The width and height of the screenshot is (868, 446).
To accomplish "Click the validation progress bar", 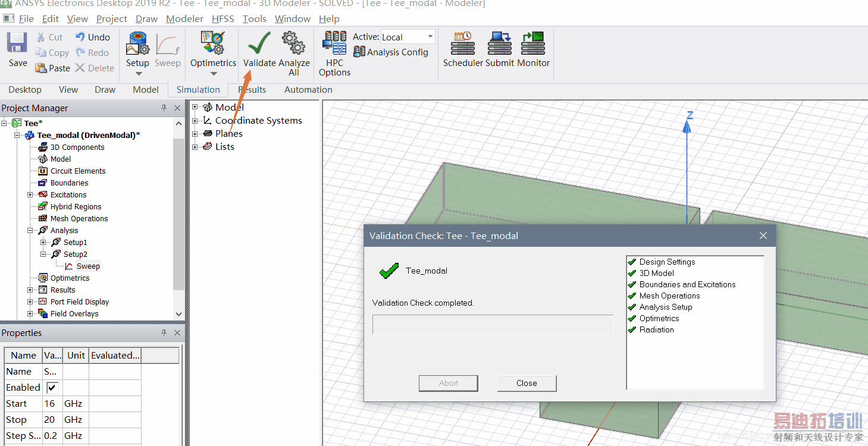I will pos(493,325).
